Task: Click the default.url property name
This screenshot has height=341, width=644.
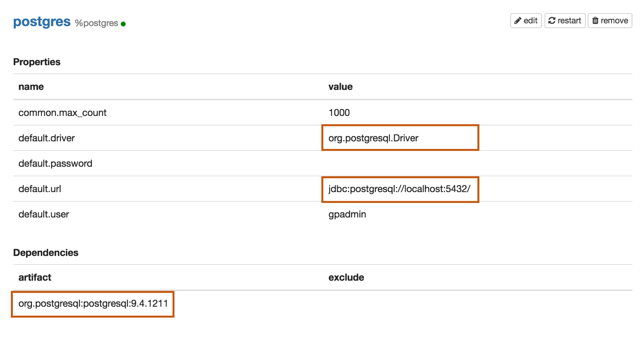Action: click(x=40, y=189)
